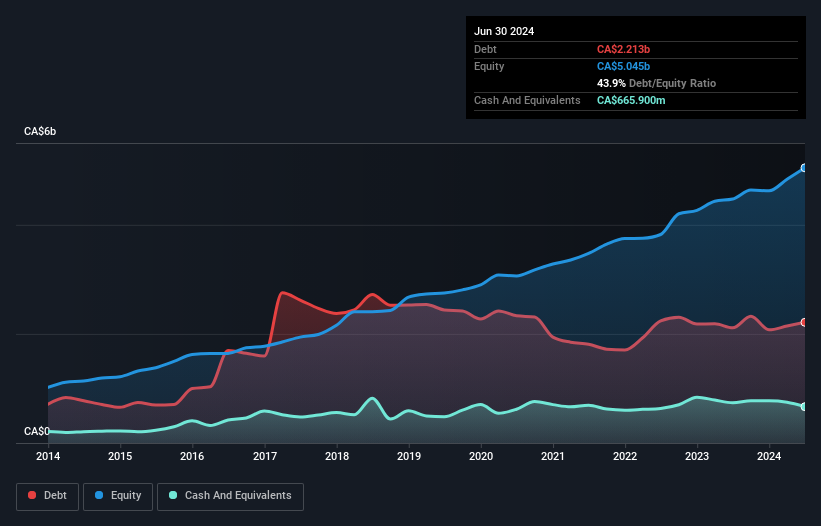Toggle the Debt series legend button
Image resolution: width=821 pixels, height=526 pixels.
48,496
